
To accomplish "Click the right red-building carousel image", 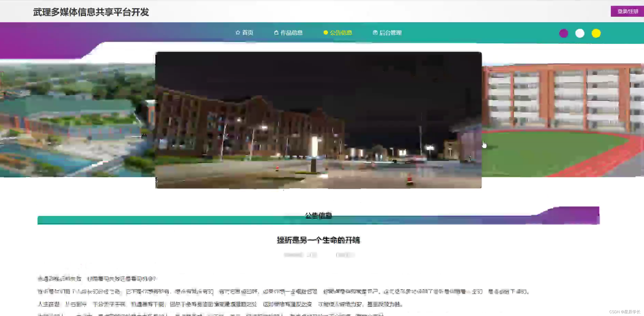I will pyautogui.click(x=562, y=120).
